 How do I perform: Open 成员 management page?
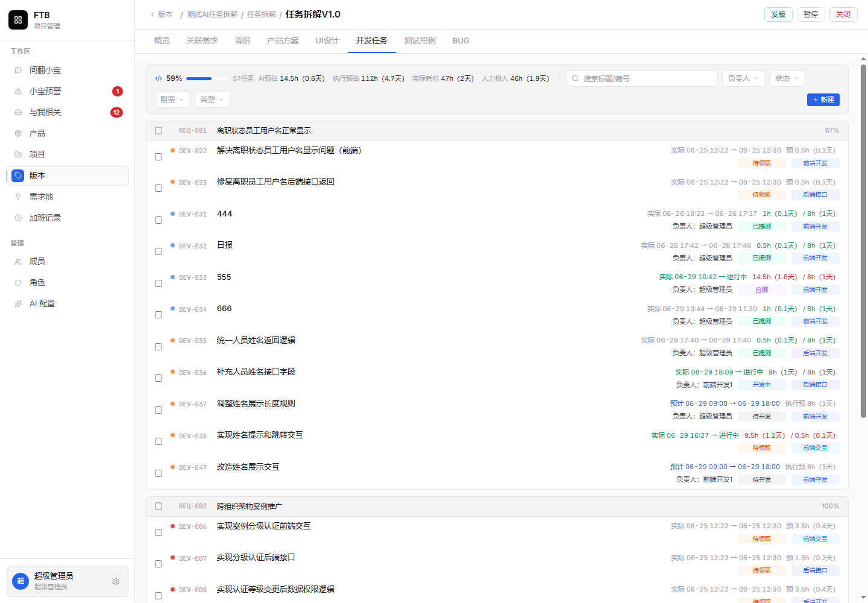click(68, 261)
